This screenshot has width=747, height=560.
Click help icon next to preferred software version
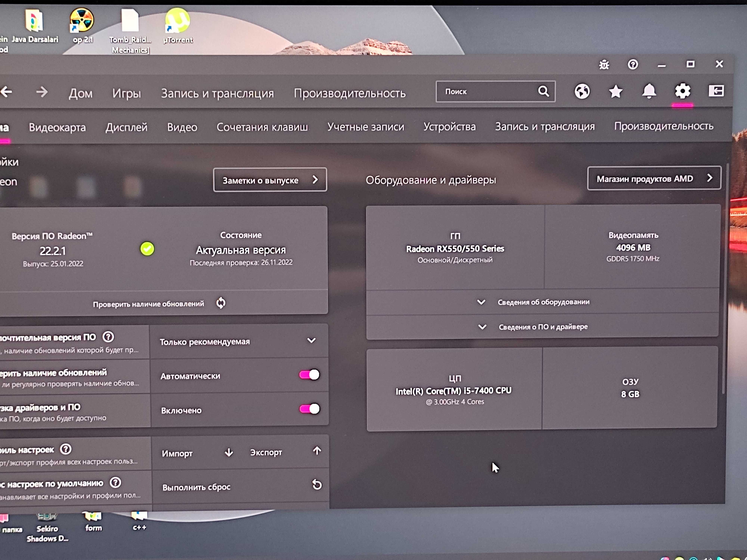point(108,337)
